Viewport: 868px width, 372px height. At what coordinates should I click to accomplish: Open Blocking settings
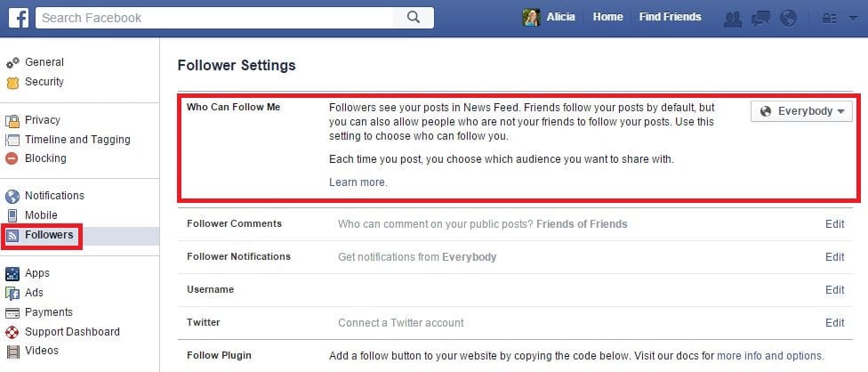click(x=45, y=158)
